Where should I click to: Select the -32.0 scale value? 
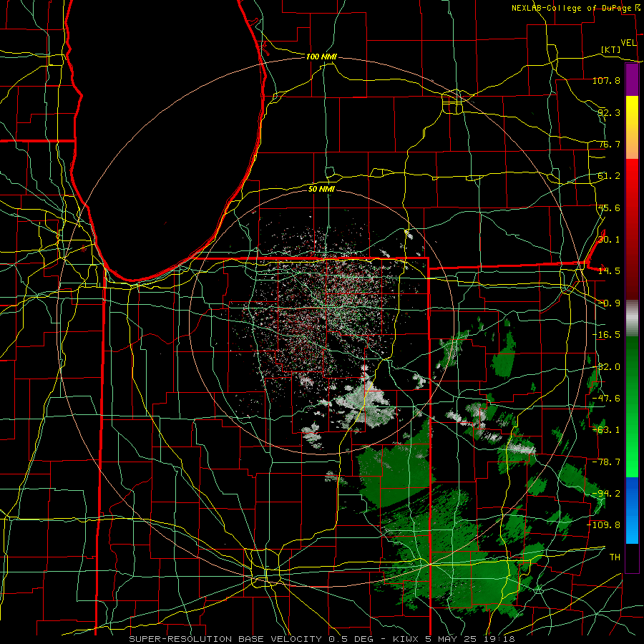click(606, 367)
